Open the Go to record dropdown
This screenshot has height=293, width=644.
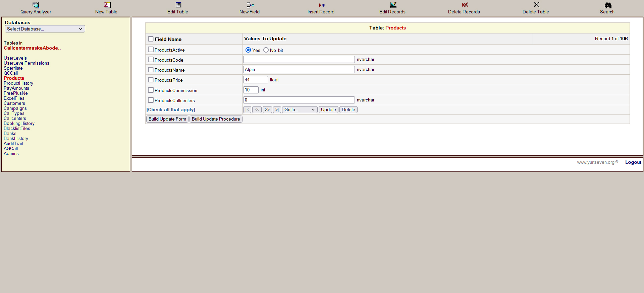pos(300,109)
